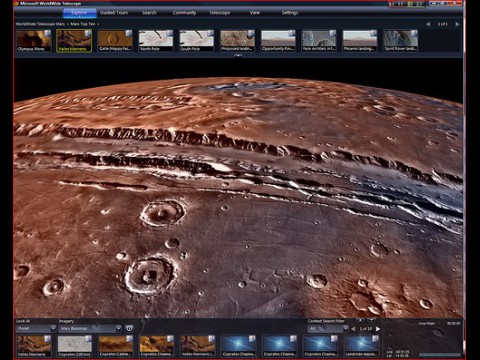This screenshot has height=360, width=480.
Task: Select the Face on Mars thumbnail
Action: point(319,41)
